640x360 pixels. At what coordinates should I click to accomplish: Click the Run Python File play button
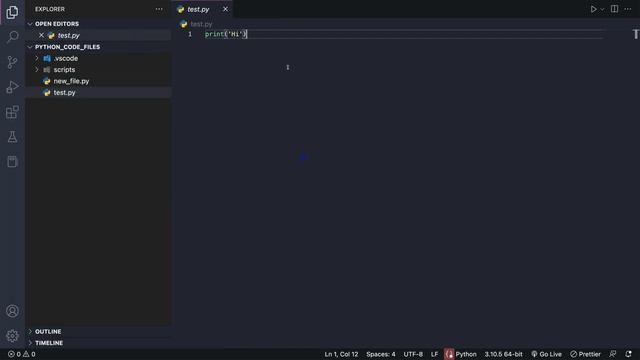coord(593,9)
